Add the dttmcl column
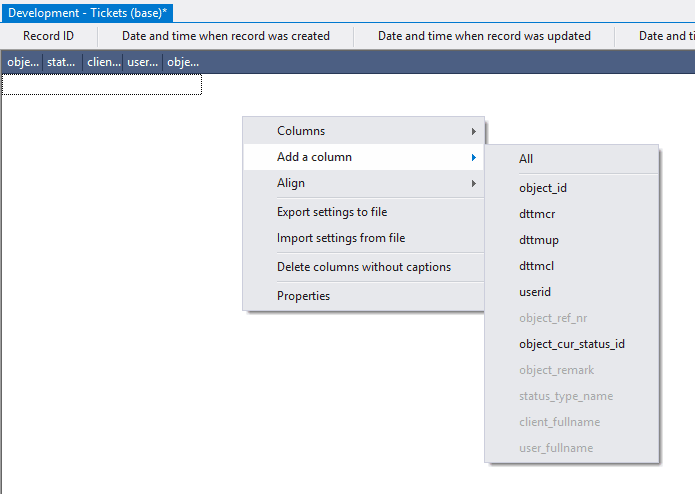Screen dimensions: 695x494 click(536, 266)
